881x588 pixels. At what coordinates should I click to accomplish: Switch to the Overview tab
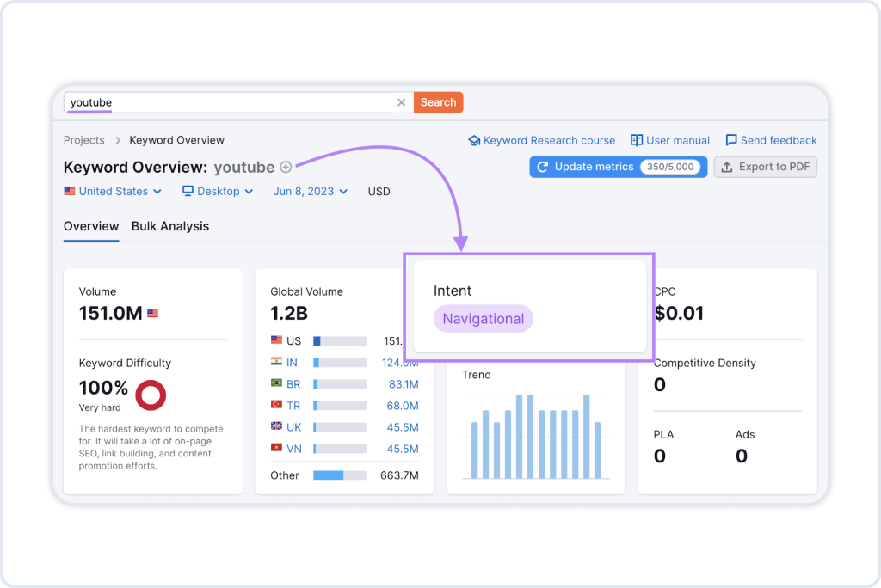pyautogui.click(x=91, y=226)
